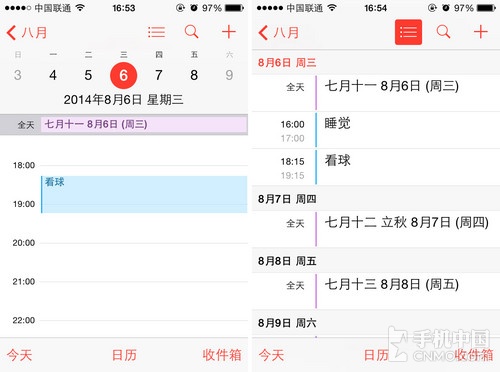The height and width of the screenshot is (372, 500).
Task: Open list event 七月十一 8月6日 (周三)
Action: (376, 93)
